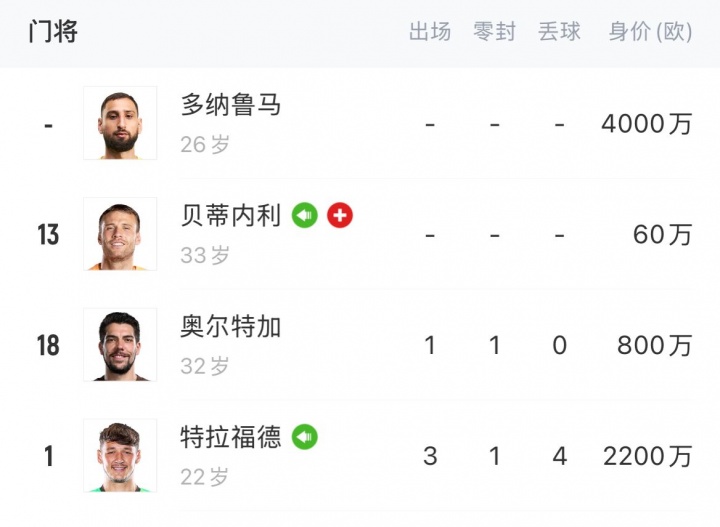The image size is (720, 527).
Task: Click the 2200万 market value
Action: tap(647, 457)
